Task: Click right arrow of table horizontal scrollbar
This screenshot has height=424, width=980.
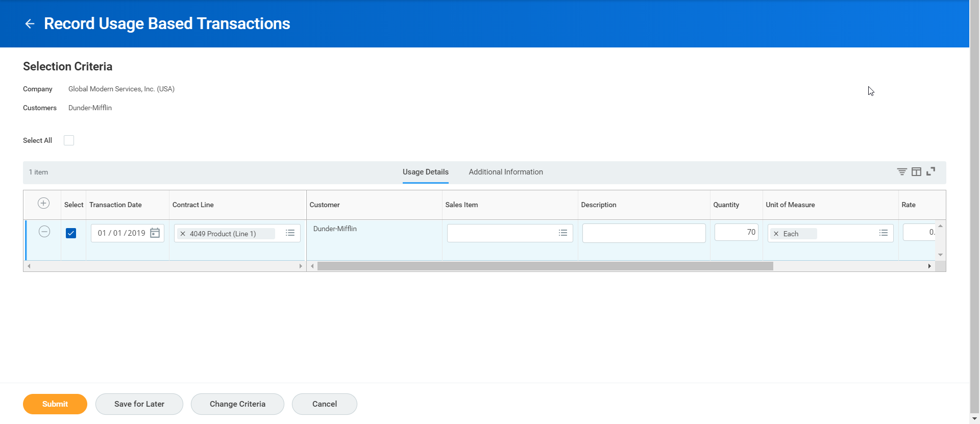Action: [929, 266]
